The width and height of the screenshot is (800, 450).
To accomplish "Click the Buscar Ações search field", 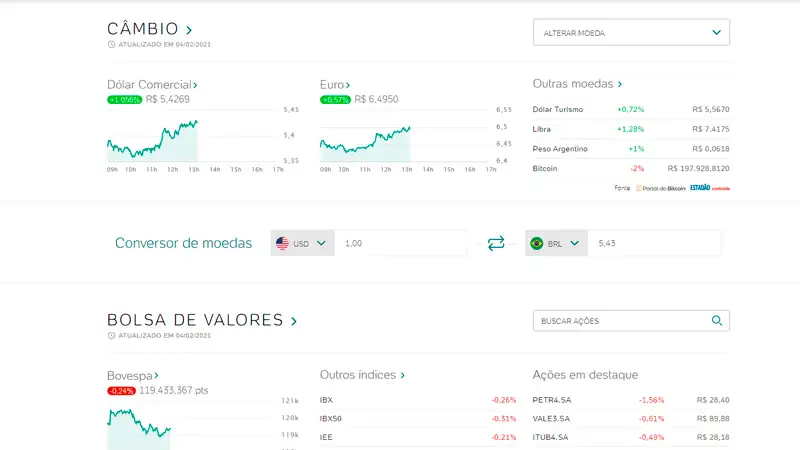I will [x=620, y=321].
